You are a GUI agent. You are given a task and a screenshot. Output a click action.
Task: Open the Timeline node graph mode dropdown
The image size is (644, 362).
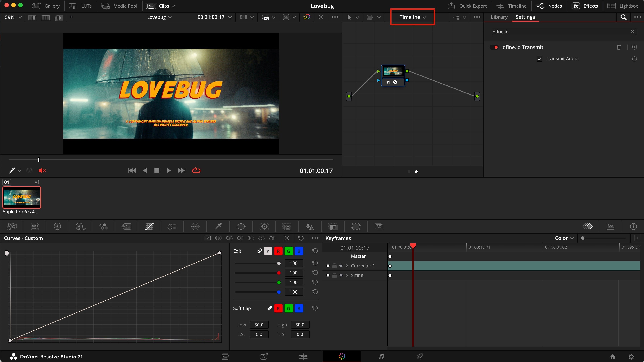click(412, 17)
